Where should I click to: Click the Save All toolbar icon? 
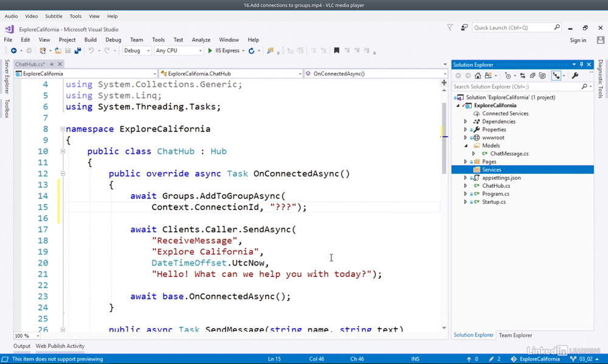click(78, 51)
